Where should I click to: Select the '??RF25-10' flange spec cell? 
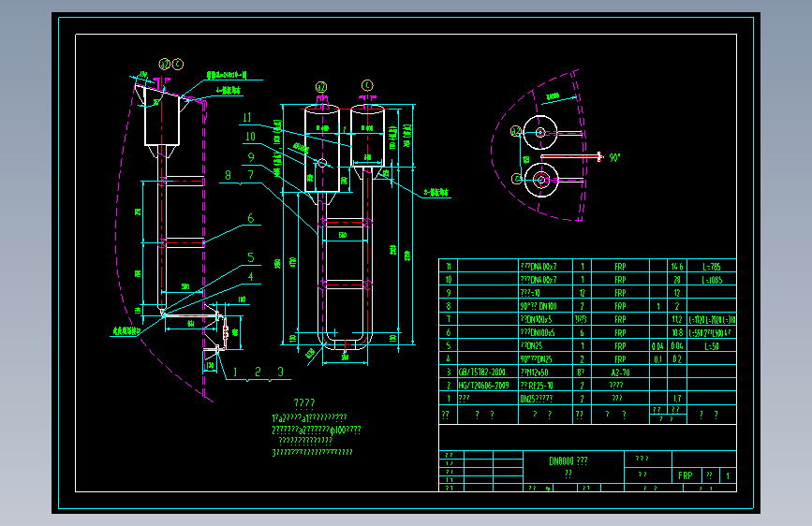click(537, 386)
